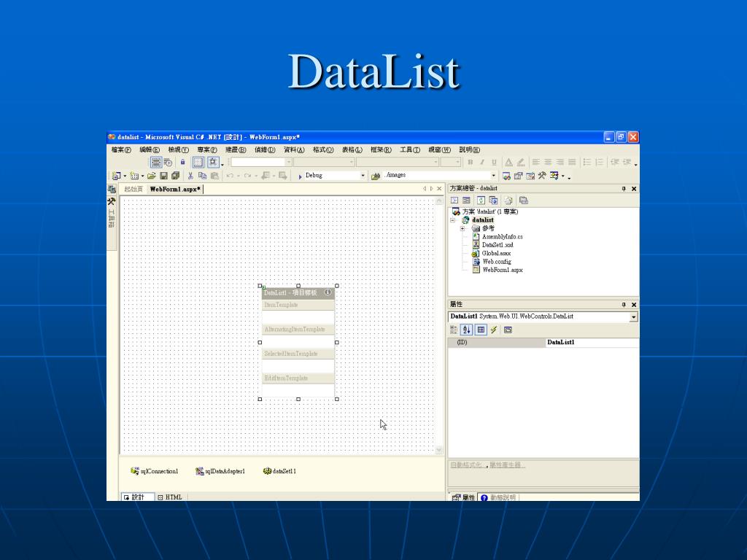This screenshot has height=560, width=747.
Task: Pin the Solution Explorer panel
Action: click(623, 189)
